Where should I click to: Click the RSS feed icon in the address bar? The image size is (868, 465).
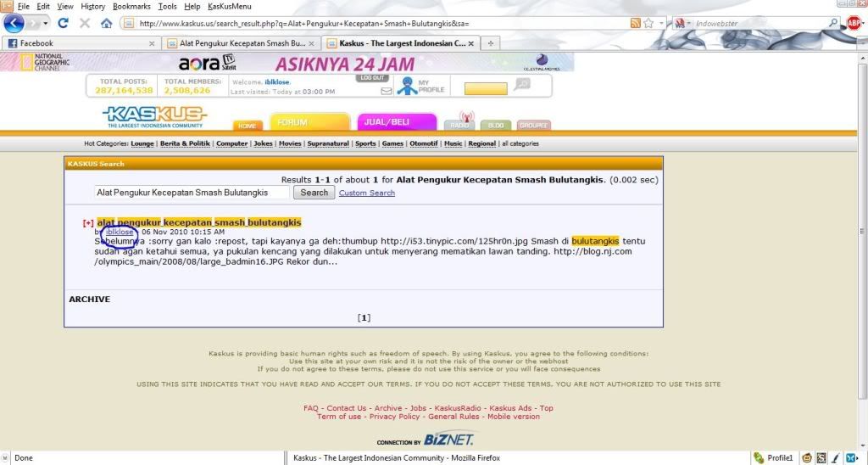[636, 23]
